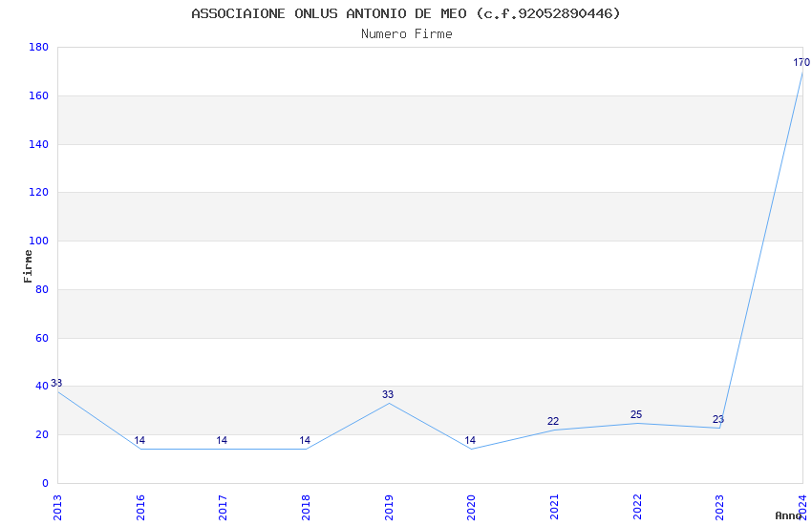Select the Numero Firme subtitle
This screenshot has width=812, height=525.
[x=407, y=34]
